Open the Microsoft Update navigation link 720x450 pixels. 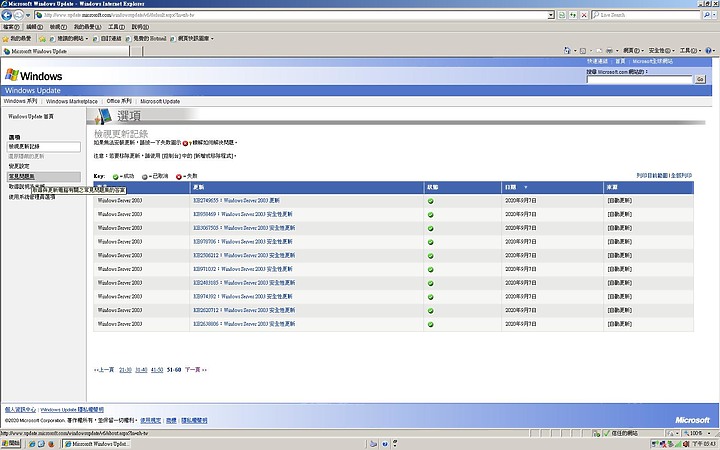pos(160,101)
